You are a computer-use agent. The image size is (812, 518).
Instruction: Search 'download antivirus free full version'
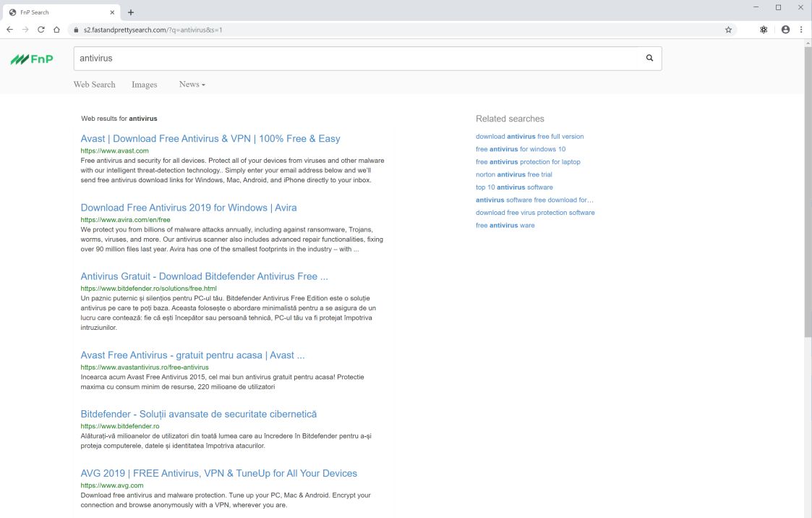click(x=529, y=136)
